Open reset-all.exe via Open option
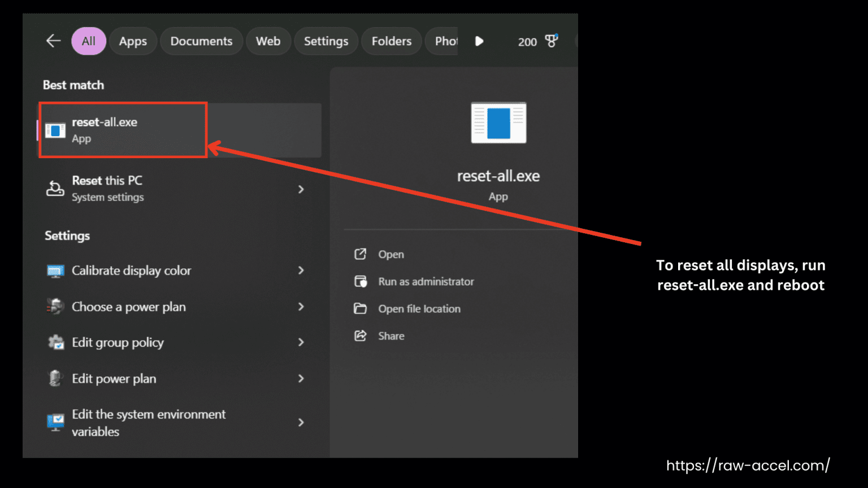Viewport: 868px width, 488px height. pyautogui.click(x=391, y=254)
